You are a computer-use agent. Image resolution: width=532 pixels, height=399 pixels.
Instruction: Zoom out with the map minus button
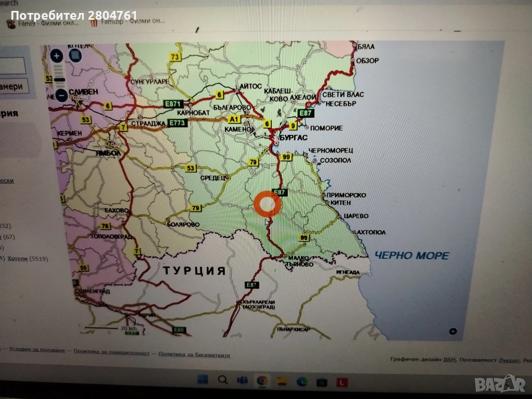(x=61, y=95)
